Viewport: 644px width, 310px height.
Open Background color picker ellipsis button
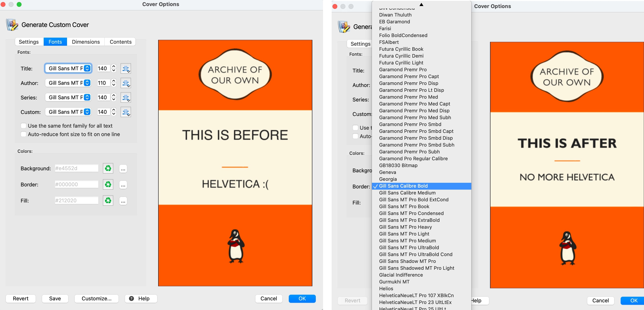point(123,169)
